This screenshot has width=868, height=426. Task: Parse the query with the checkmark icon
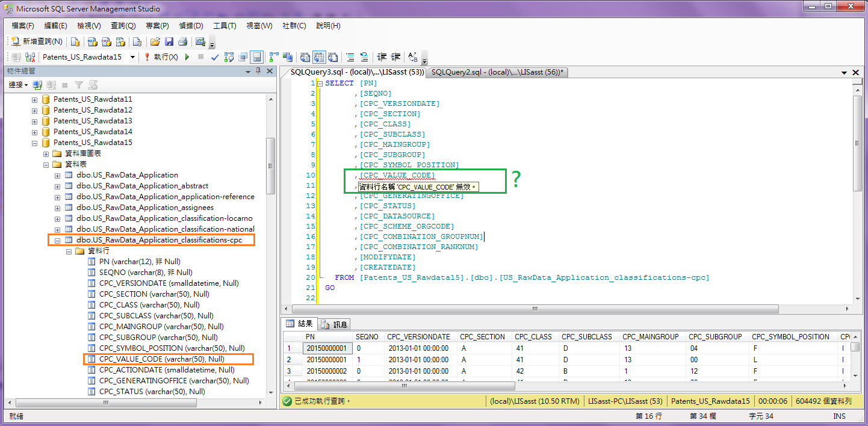pyautogui.click(x=214, y=57)
